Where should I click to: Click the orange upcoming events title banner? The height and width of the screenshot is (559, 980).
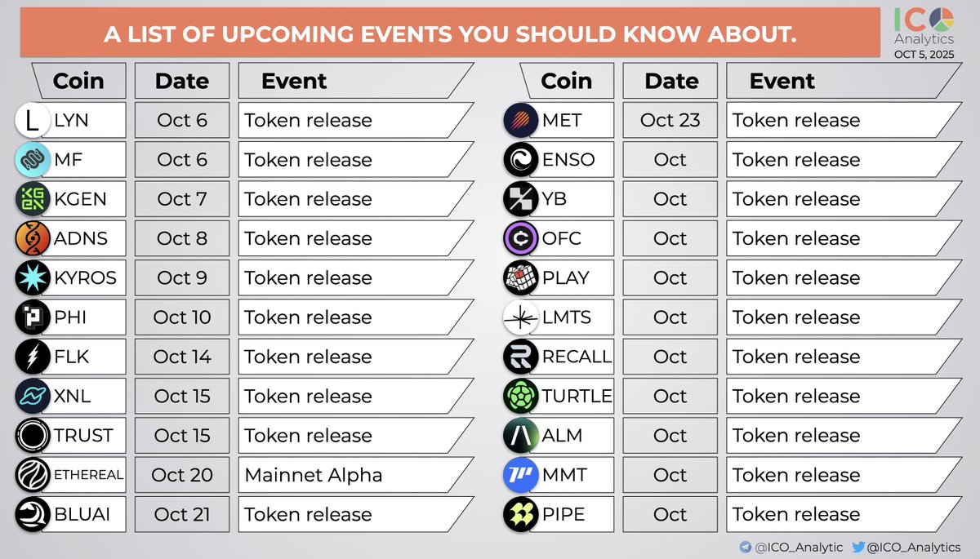pyautogui.click(x=449, y=33)
